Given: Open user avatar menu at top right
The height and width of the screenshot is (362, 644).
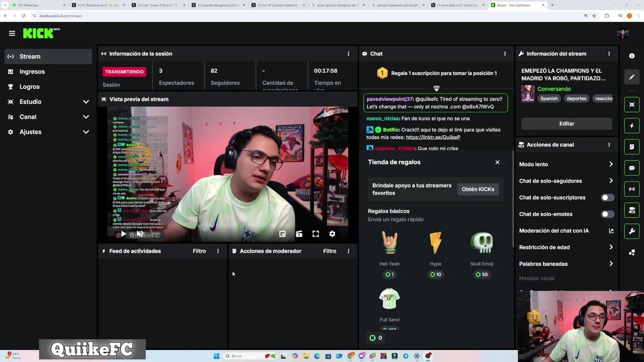Looking at the screenshot, I should click(623, 34).
